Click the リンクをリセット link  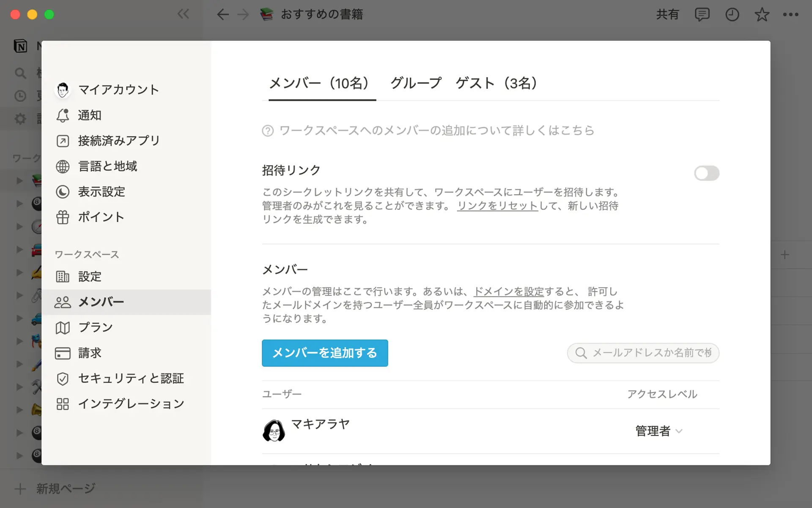point(497,206)
